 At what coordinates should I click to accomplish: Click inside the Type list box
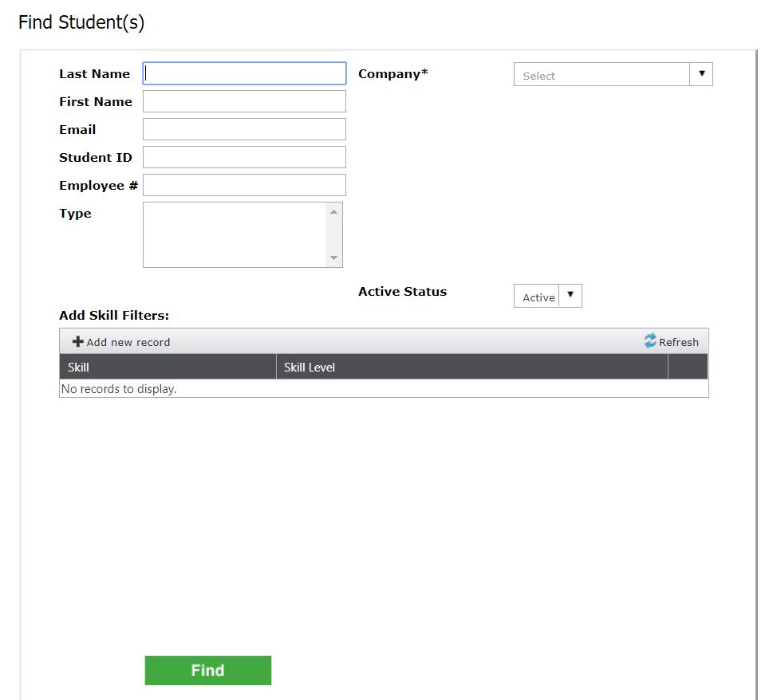click(x=234, y=234)
